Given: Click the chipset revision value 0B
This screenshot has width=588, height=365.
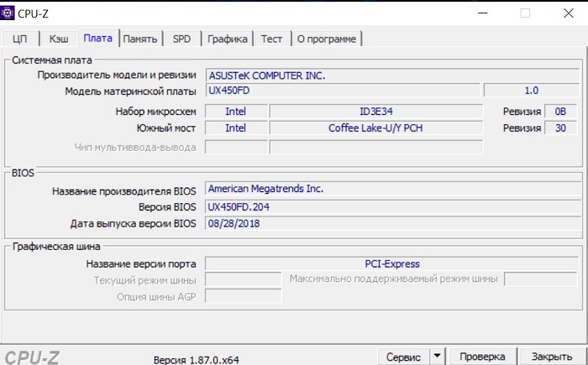Looking at the screenshot, I should [560, 112].
